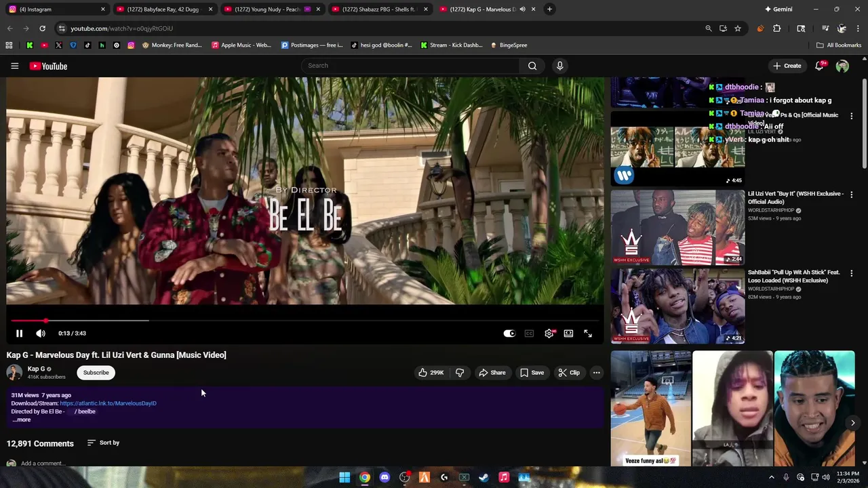Open the Monkey: Free Rand... bookmark
Screen dimensions: 868x488
(172, 45)
